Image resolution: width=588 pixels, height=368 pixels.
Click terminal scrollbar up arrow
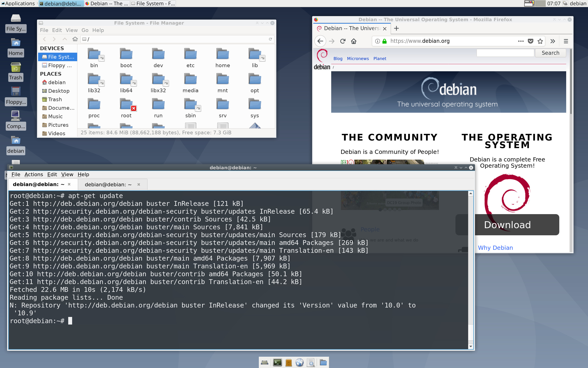(471, 193)
